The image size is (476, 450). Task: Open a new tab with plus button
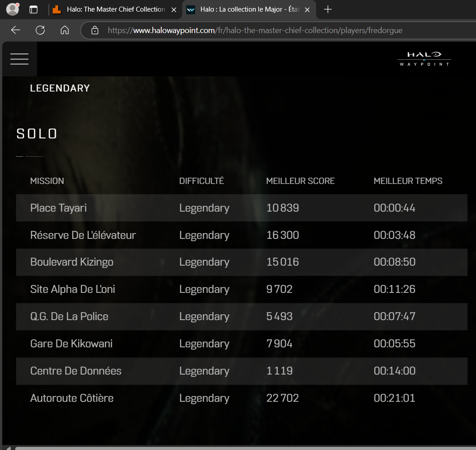[328, 9]
